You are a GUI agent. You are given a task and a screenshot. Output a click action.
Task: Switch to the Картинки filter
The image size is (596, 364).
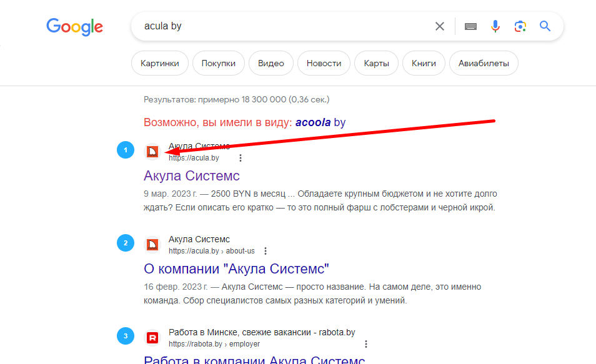click(160, 63)
